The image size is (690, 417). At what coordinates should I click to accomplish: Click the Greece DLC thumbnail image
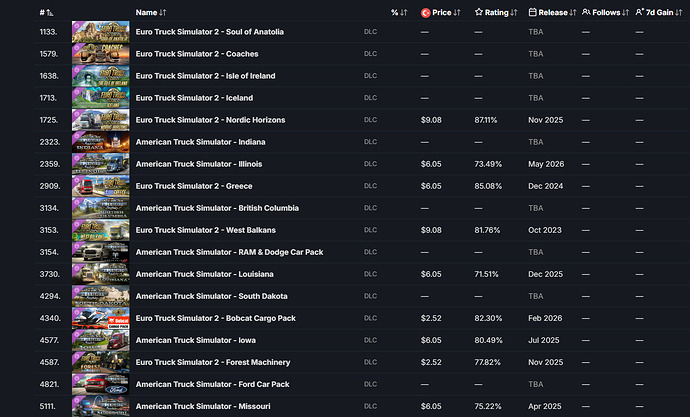(101, 186)
